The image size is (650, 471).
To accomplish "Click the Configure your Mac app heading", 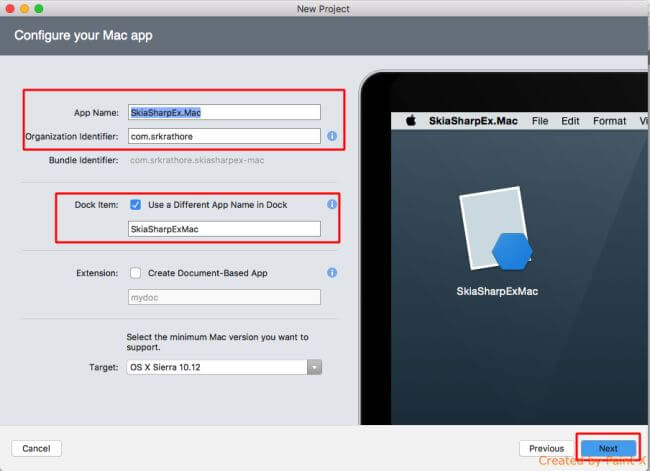I will coord(83,35).
